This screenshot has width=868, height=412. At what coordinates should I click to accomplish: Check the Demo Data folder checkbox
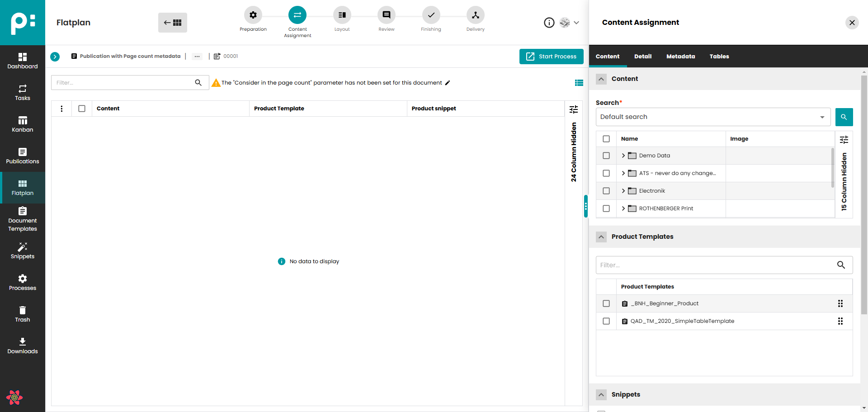[x=606, y=156]
